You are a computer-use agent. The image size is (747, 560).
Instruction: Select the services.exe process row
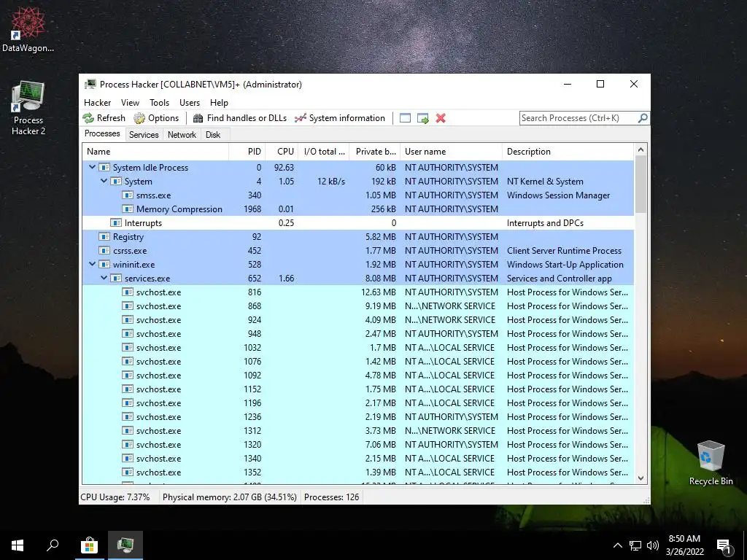[x=357, y=278]
